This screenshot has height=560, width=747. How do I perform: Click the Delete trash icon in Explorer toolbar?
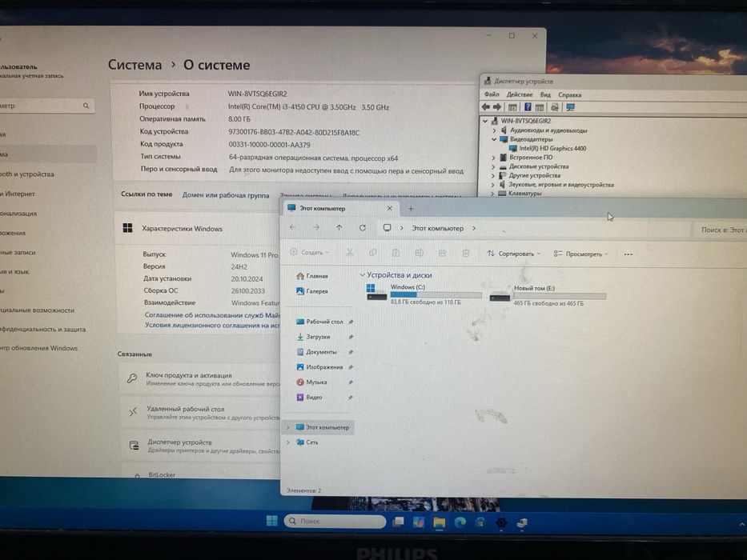pos(466,253)
